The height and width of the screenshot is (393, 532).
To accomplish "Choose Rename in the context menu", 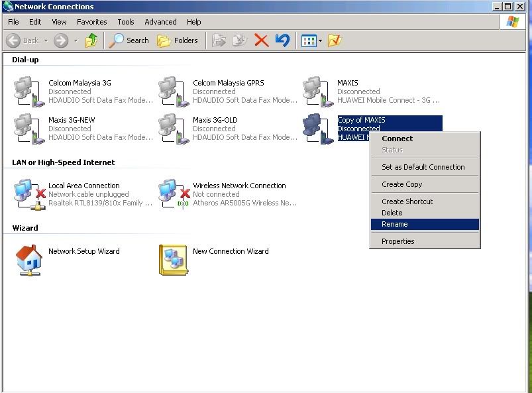I will point(425,224).
